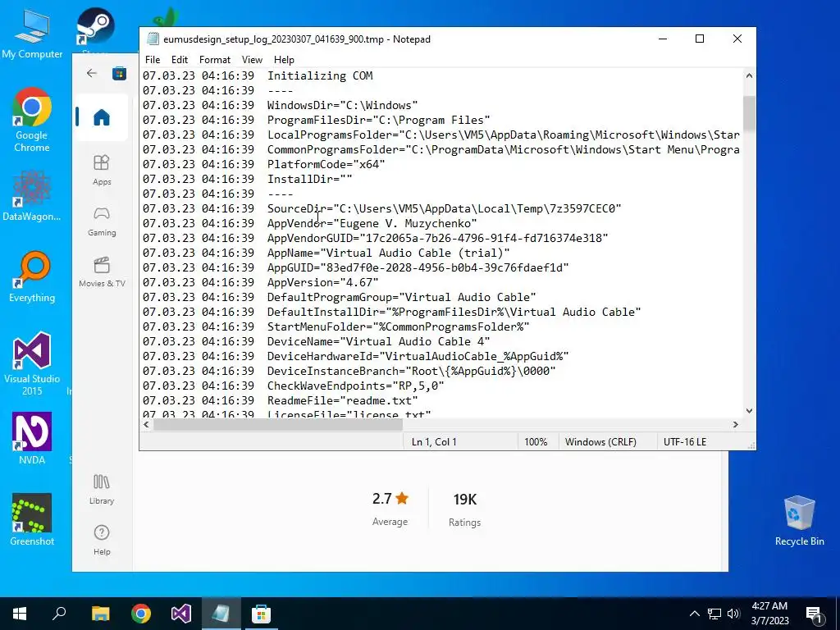Open Visual Studio from taskbar
The height and width of the screenshot is (630, 840).
(181, 614)
